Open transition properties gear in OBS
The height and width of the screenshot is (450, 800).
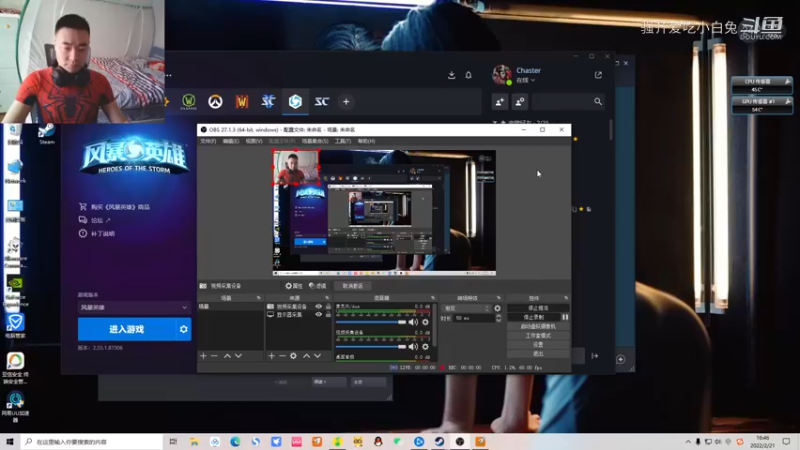click(497, 308)
